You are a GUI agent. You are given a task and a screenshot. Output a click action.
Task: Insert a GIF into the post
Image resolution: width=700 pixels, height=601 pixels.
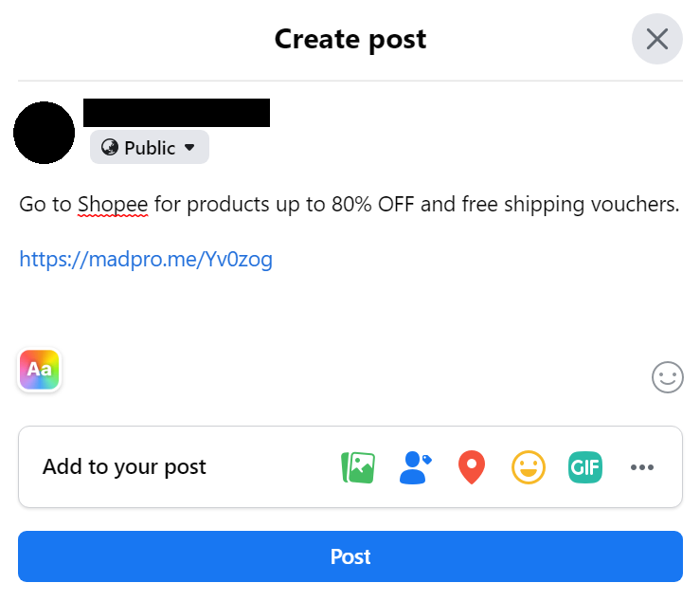(x=585, y=467)
